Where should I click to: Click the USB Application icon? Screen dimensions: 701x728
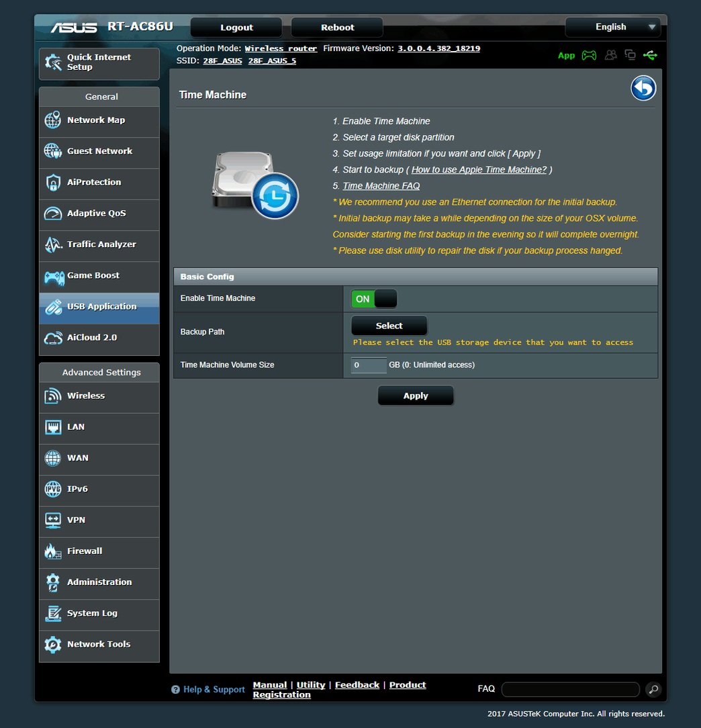coord(54,307)
